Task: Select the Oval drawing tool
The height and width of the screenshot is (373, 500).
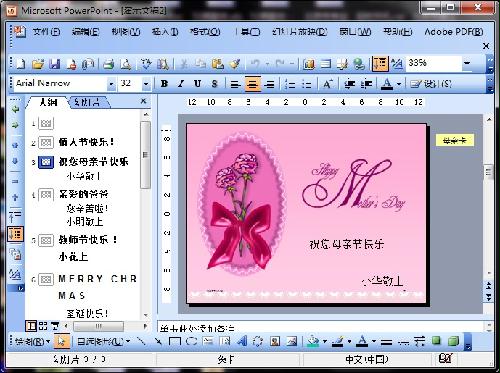Action: click(x=192, y=341)
